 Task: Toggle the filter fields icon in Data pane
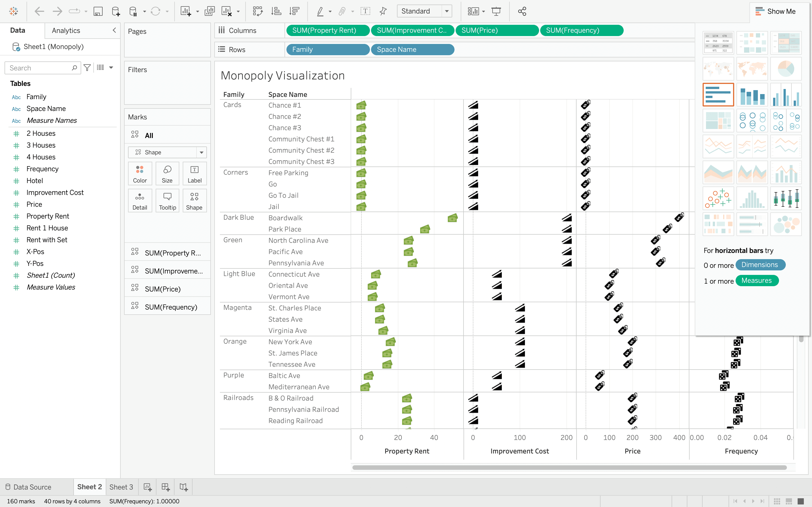click(87, 68)
